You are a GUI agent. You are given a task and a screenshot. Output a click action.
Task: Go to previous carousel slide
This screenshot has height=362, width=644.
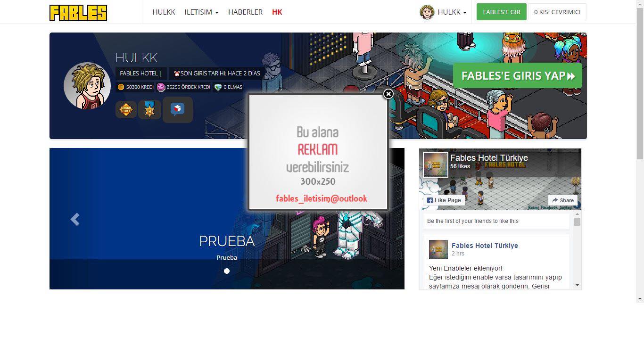click(x=75, y=219)
